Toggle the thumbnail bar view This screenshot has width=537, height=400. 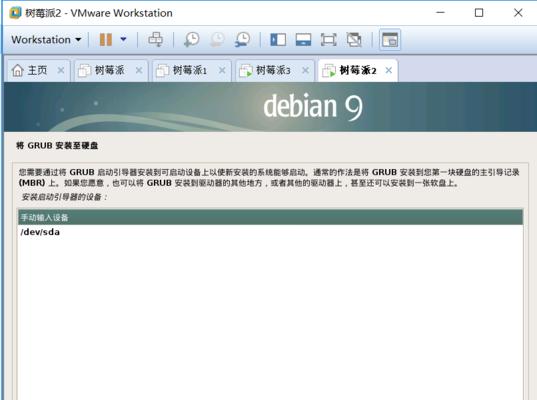303,40
